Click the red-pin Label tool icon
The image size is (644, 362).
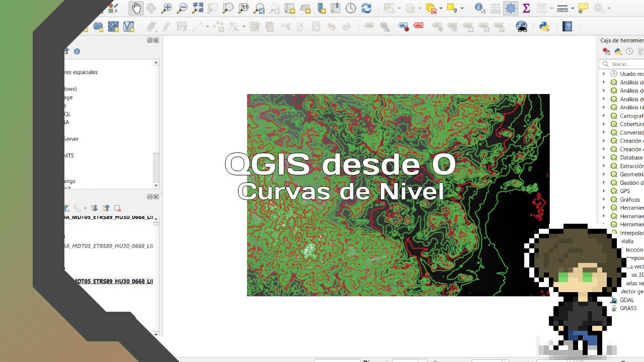[x=403, y=27]
